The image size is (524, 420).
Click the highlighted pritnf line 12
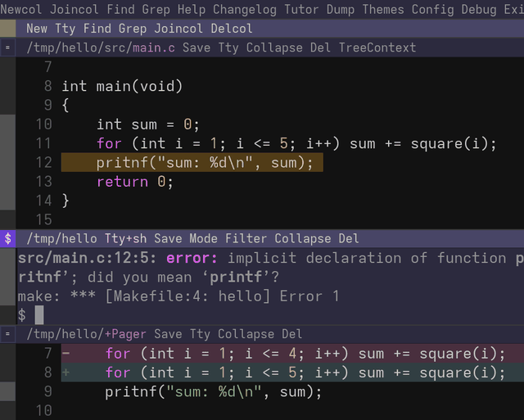pyautogui.click(x=192, y=162)
